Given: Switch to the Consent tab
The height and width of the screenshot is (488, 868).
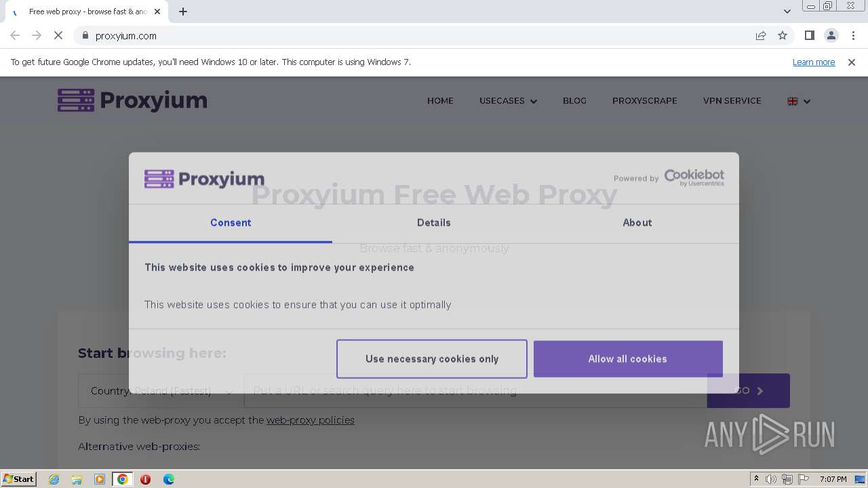Looking at the screenshot, I should click(x=231, y=222).
